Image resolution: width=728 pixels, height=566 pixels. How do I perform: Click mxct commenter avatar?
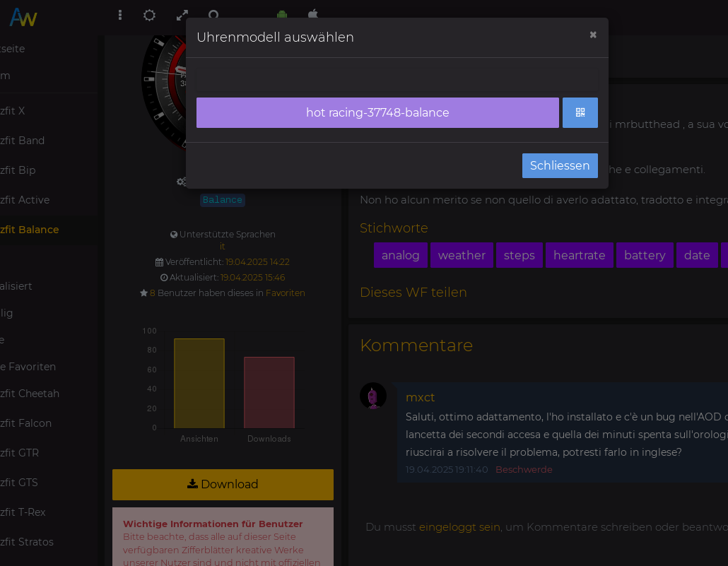click(373, 396)
